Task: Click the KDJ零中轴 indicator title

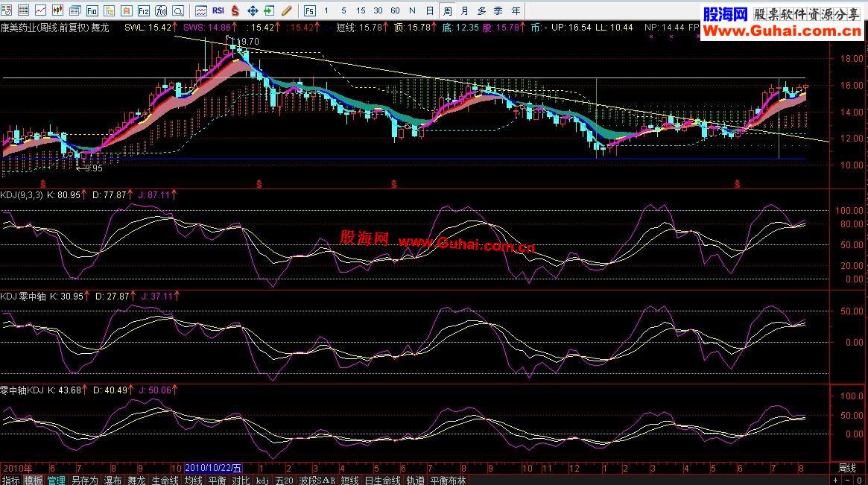Action: [22, 297]
